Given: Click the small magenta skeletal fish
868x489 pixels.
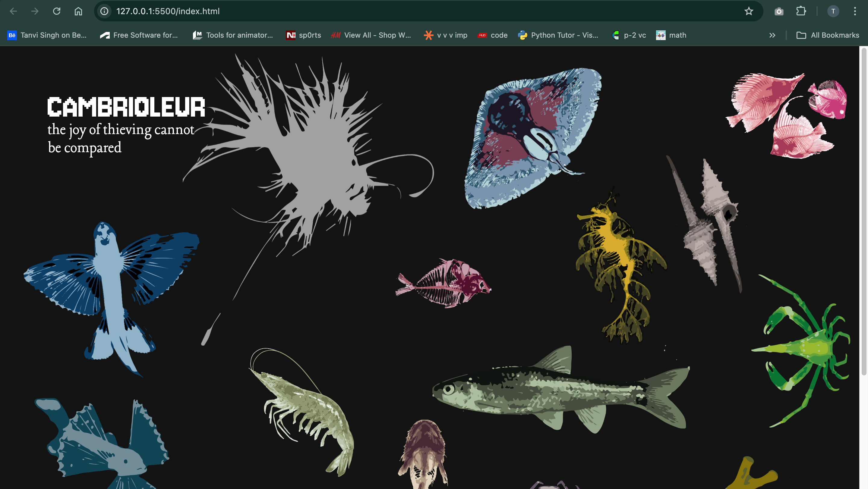Looking at the screenshot, I should click(x=443, y=283).
